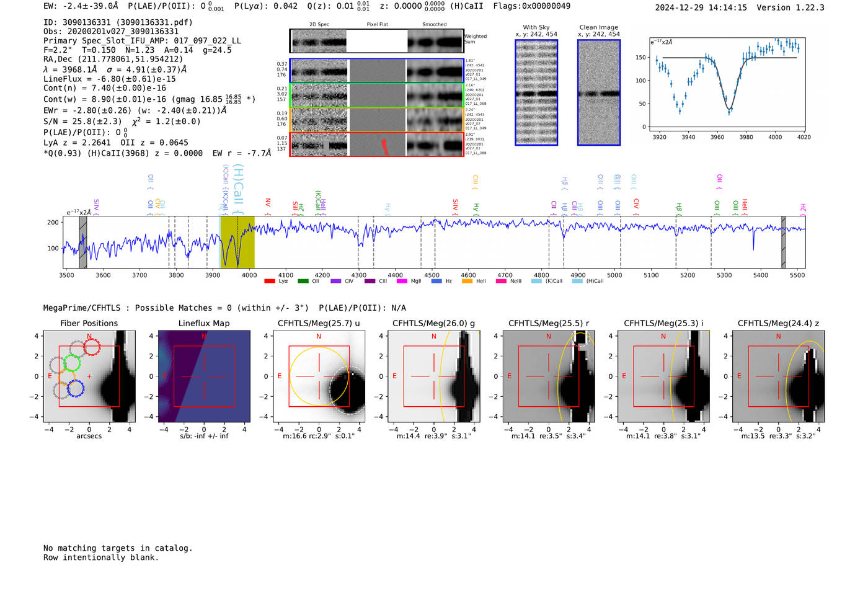Image resolution: width=868 pixels, height=591 pixels.
Task: Select the Obs: 20200201v027_3090136331 text
Action: (111, 32)
